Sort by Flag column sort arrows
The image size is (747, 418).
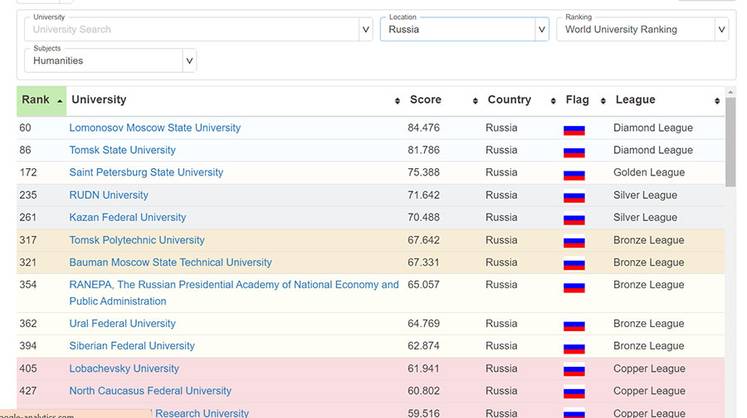pyautogui.click(x=603, y=101)
